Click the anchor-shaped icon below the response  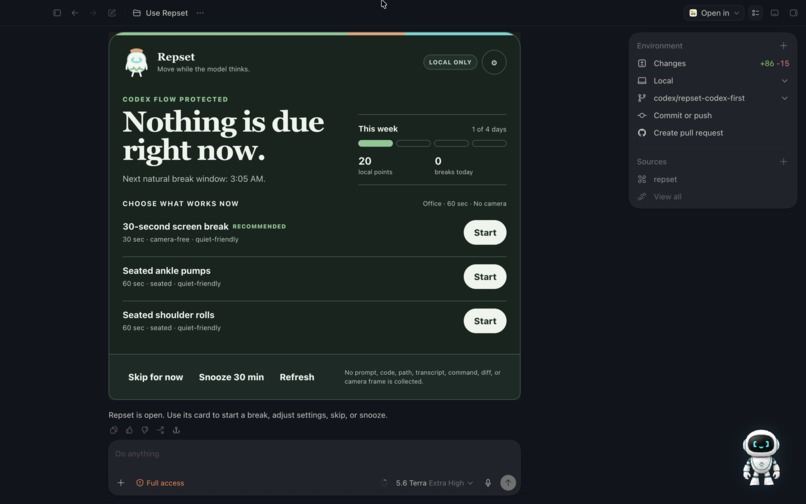tap(176, 430)
